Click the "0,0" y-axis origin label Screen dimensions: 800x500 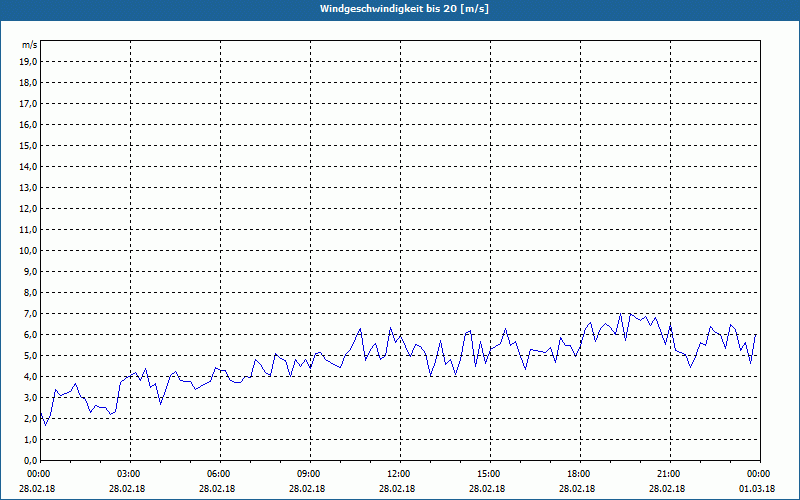pyautogui.click(x=30, y=460)
